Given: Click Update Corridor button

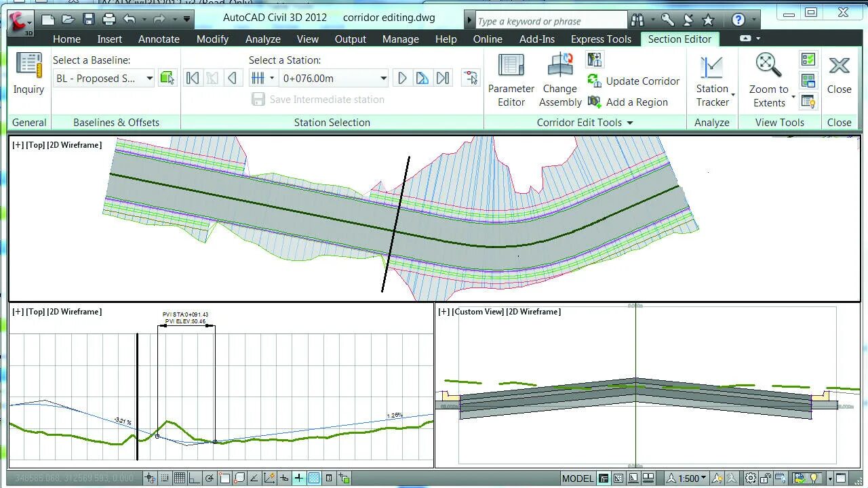Looking at the screenshot, I should pos(634,81).
